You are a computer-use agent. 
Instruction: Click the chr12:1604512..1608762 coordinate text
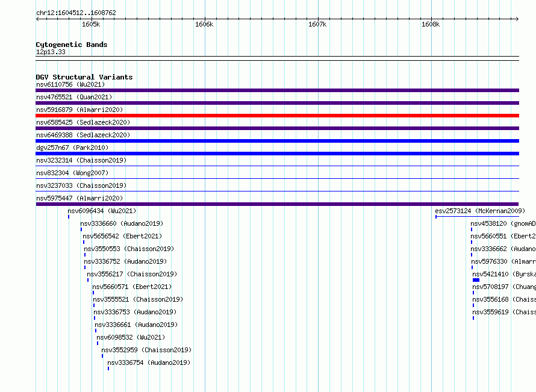(x=76, y=13)
